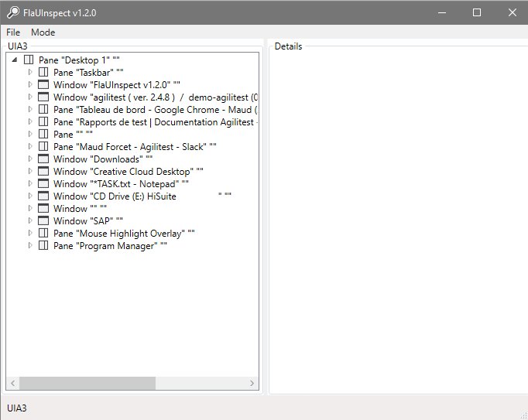
Task: Open the Mode menu
Action: [x=43, y=32]
